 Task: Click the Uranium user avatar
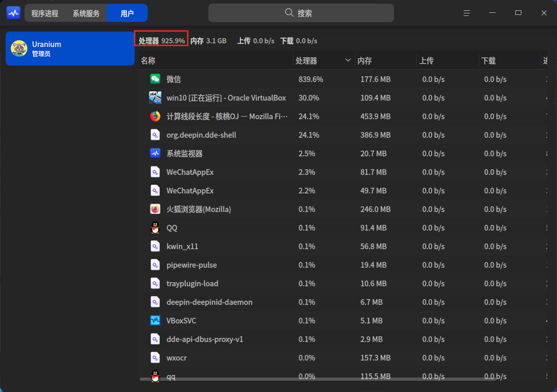point(19,48)
